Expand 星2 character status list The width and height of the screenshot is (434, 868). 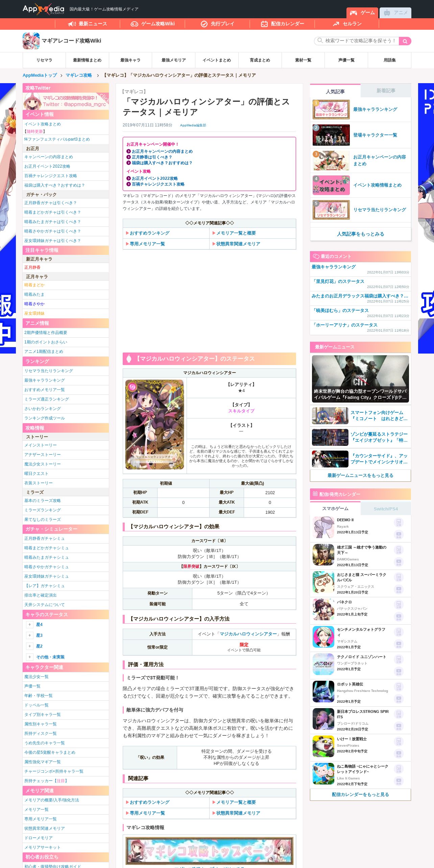(x=30, y=646)
